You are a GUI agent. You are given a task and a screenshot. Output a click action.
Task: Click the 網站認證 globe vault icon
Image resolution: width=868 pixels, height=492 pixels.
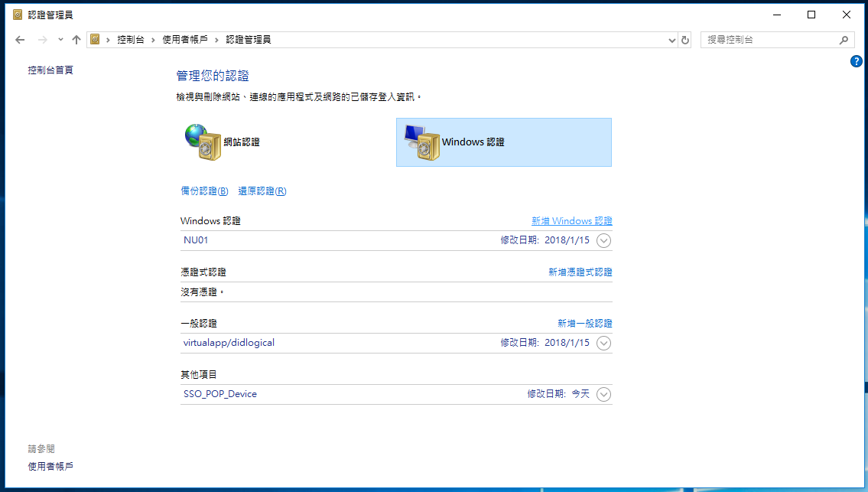tap(203, 142)
